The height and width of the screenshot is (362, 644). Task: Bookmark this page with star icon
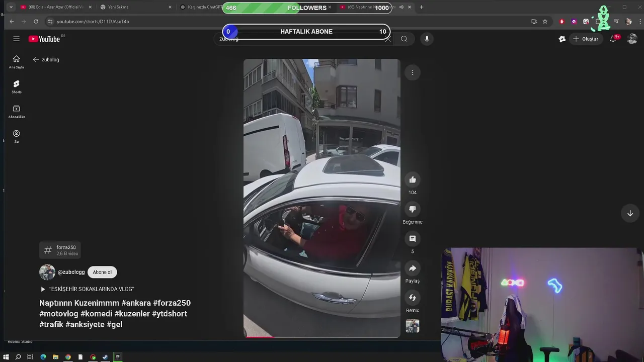point(545,22)
